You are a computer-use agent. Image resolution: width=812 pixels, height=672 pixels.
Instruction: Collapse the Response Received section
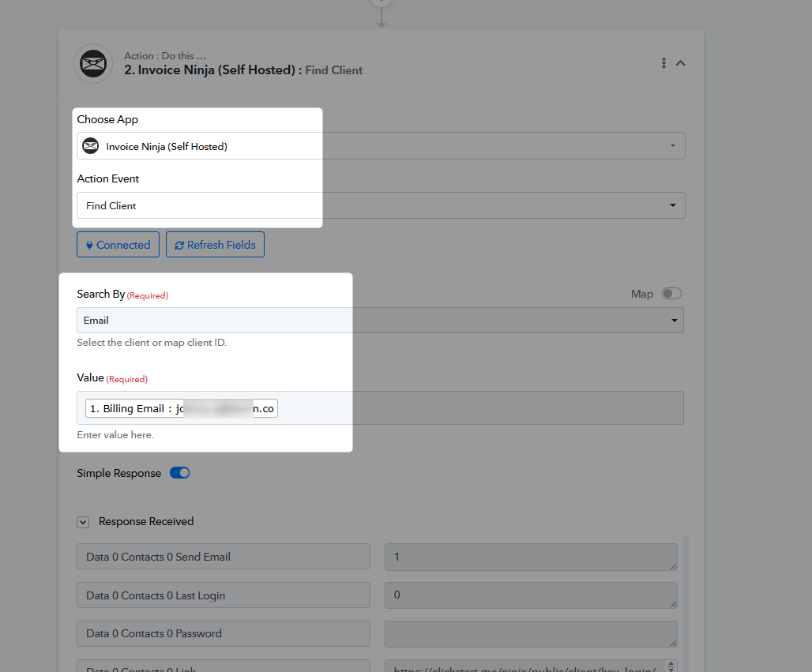[83, 522]
